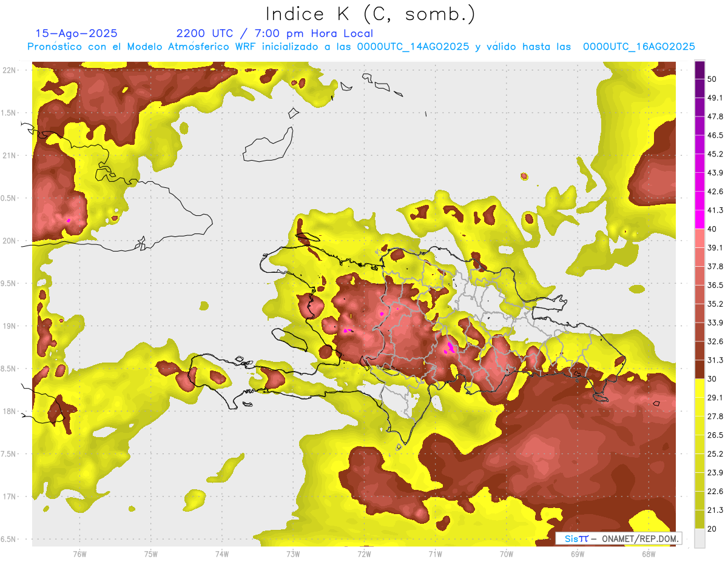This screenshot has width=728, height=562.
Task: Click the longitude label "76W"
Action: tap(79, 554)
